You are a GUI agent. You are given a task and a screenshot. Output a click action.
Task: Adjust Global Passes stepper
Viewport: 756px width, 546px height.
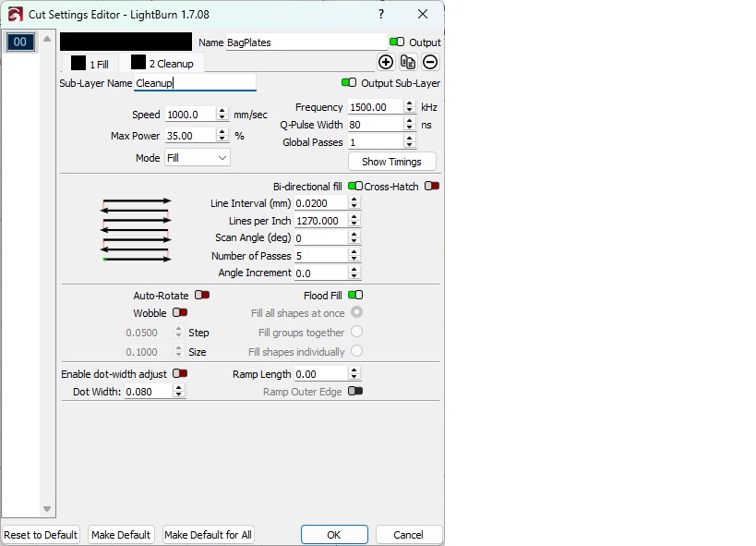click(x=409, y=141)
